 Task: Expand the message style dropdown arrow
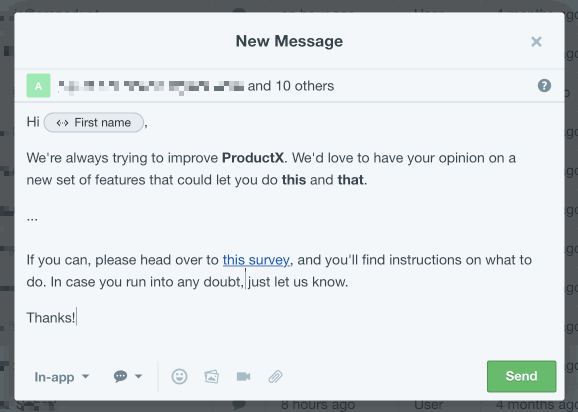139,376
